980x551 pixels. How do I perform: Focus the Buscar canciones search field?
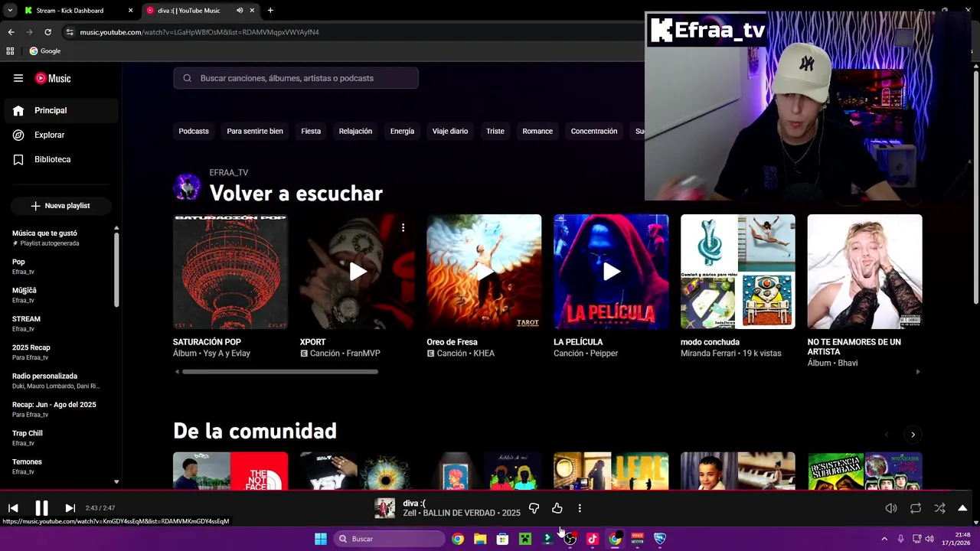[x=296, y=78]
